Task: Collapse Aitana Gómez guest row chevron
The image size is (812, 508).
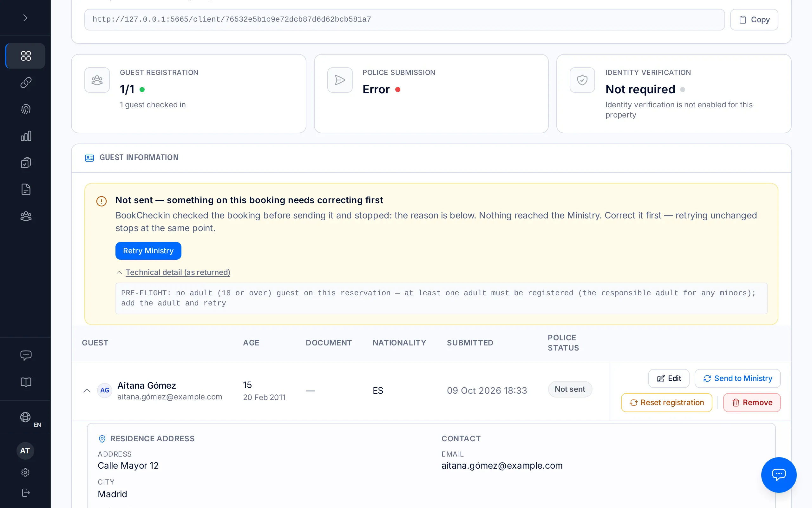Action: (87, 391)
